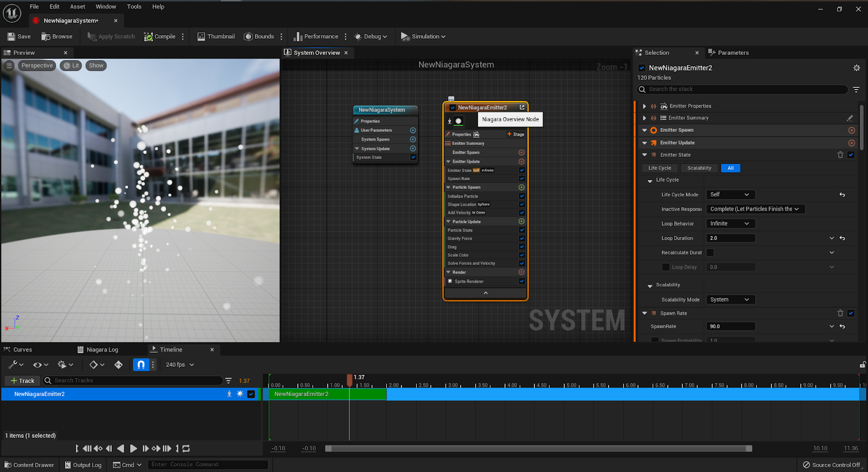Click the timeline horizontal scrollbar

pyautogui.click(x=539, y=449)
